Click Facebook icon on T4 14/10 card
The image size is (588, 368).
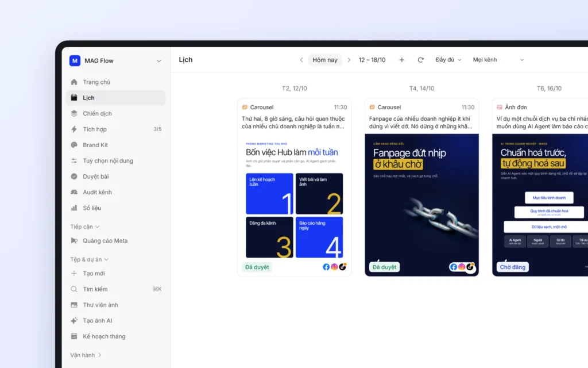454,267
